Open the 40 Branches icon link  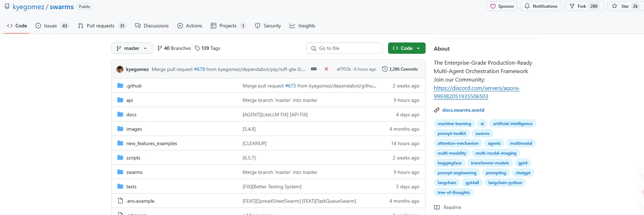[160, 48]
